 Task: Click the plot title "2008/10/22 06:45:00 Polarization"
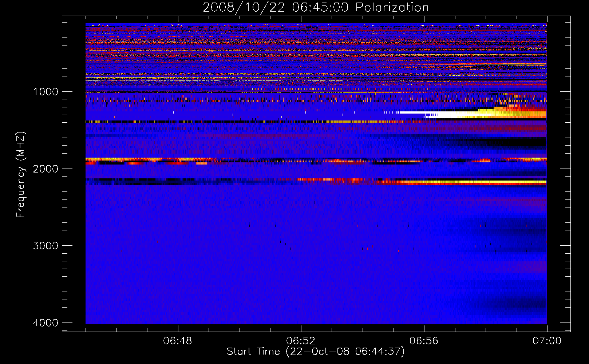(x=316, y=8)
